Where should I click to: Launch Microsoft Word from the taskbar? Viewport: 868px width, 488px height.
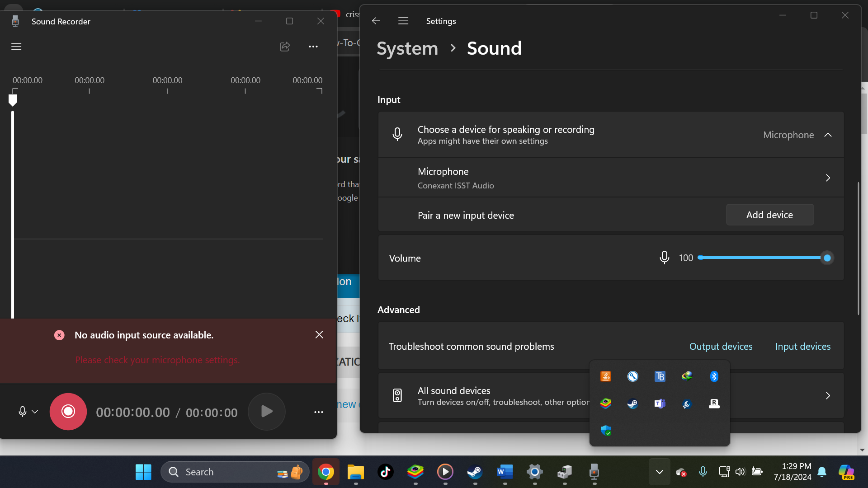coord(505,471)
